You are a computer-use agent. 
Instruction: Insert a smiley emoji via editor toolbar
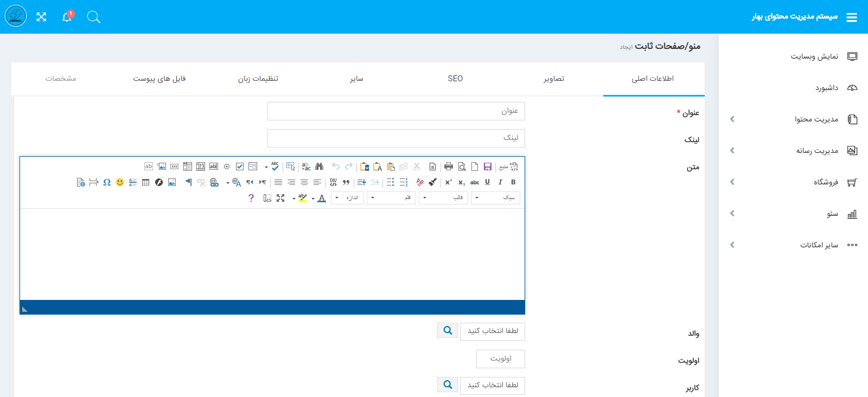click(120, 182)
